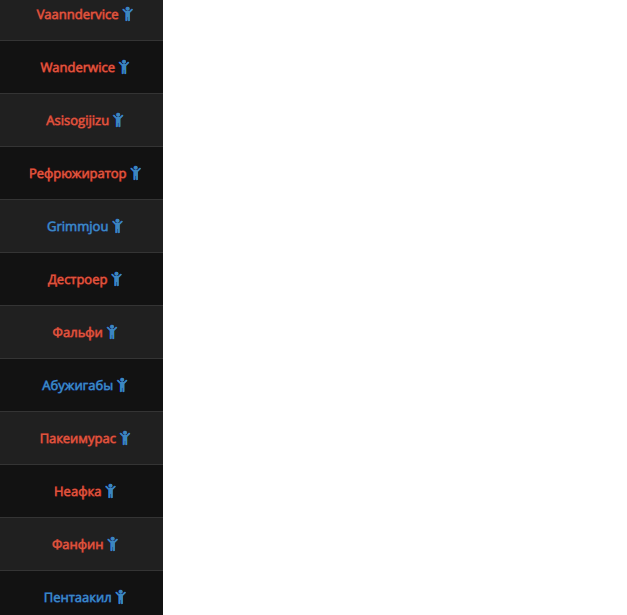627x615 pixels.
Task: Open the Фанфин player link
Action: pyautogui.click(x=78, y=545)
